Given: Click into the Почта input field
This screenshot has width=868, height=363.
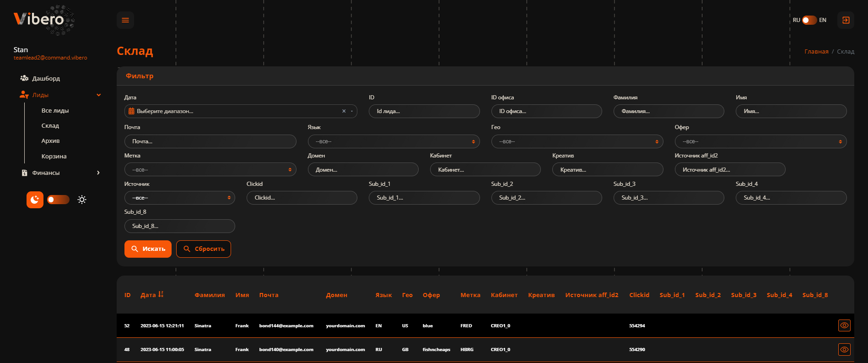Looking at the screenshot, I should (210, 141).
